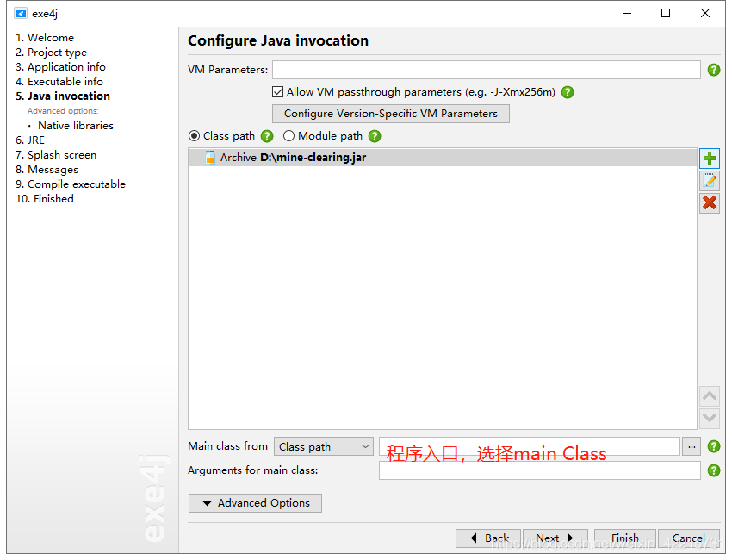Toggle Allow VM passthrough parameters checkbox
The width and height of the screenshot is (732, 560).
click(x=278, y=92)
